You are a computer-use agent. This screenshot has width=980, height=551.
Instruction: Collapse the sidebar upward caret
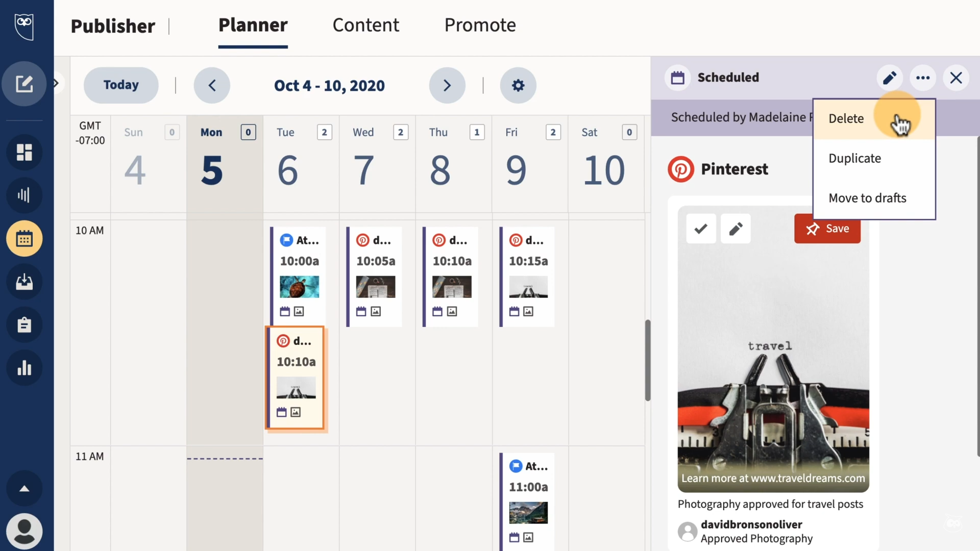(x=24, y=488)
